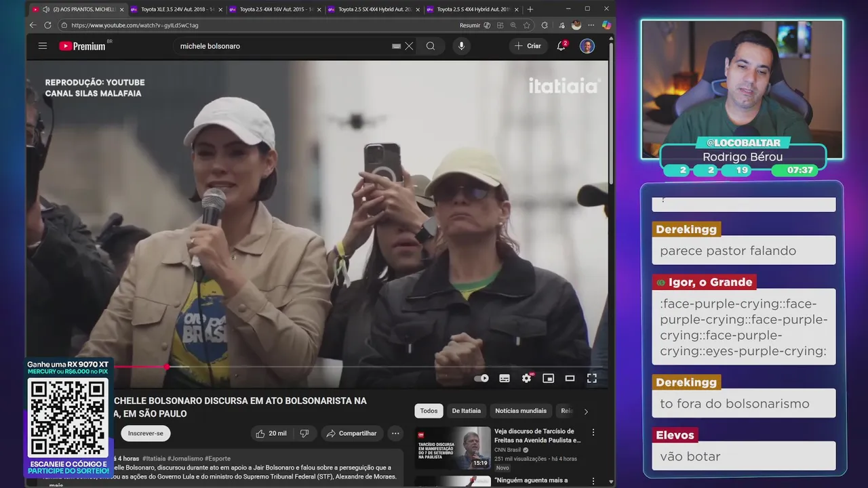Screen dimensions: 868x488
Task: Click the Resumir button in the address bar
Action: (470, 25)
